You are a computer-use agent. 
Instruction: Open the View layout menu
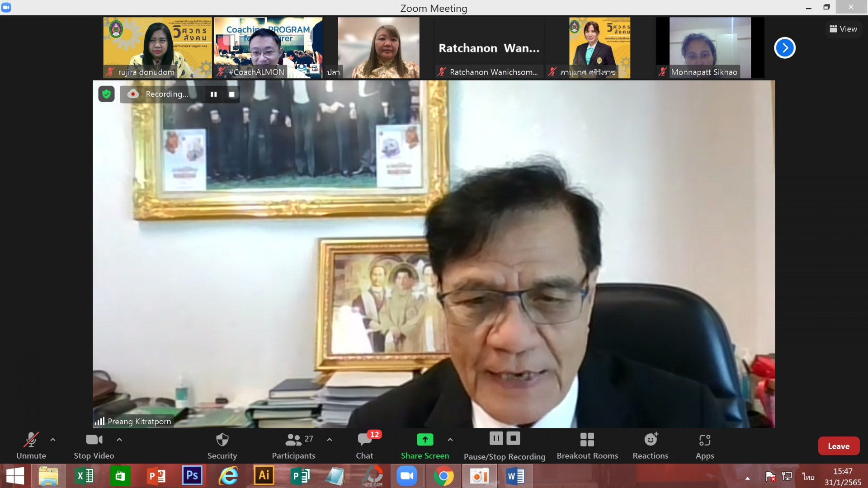[x=843, y=29]
